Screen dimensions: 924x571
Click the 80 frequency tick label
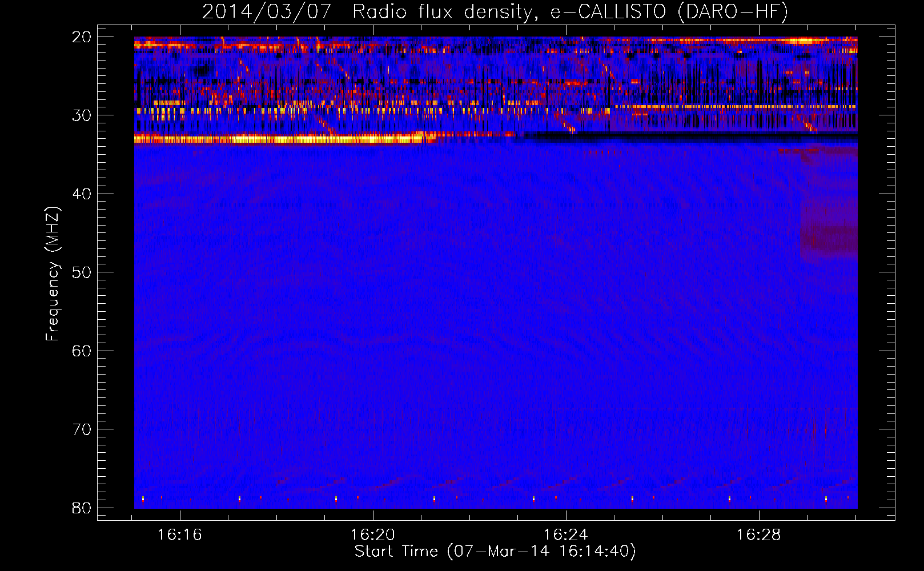point(82,508)
